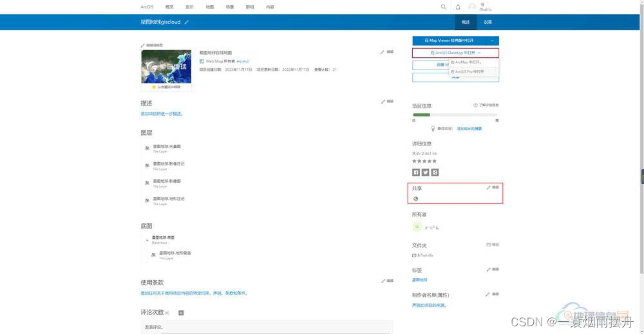Collapse the 星图地球 basemap group chevron
This screenshot has width=644, height=334.
tap(147, 240)
